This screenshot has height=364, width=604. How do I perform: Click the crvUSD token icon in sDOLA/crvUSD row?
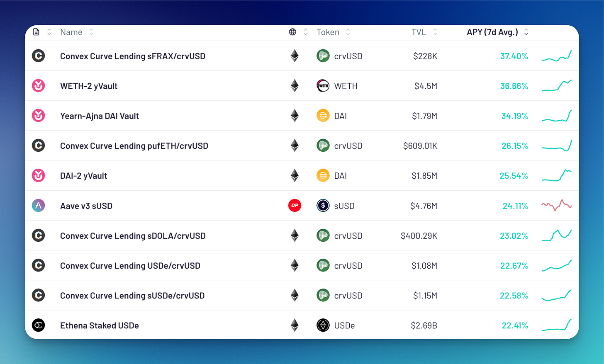point(323,235)
